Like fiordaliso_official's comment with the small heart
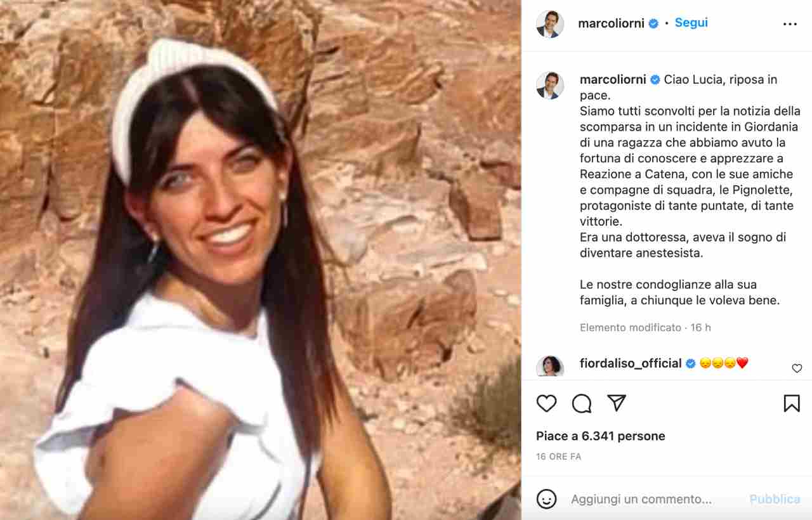The width and height of the screenshot is (812, 520). point(797,368)
